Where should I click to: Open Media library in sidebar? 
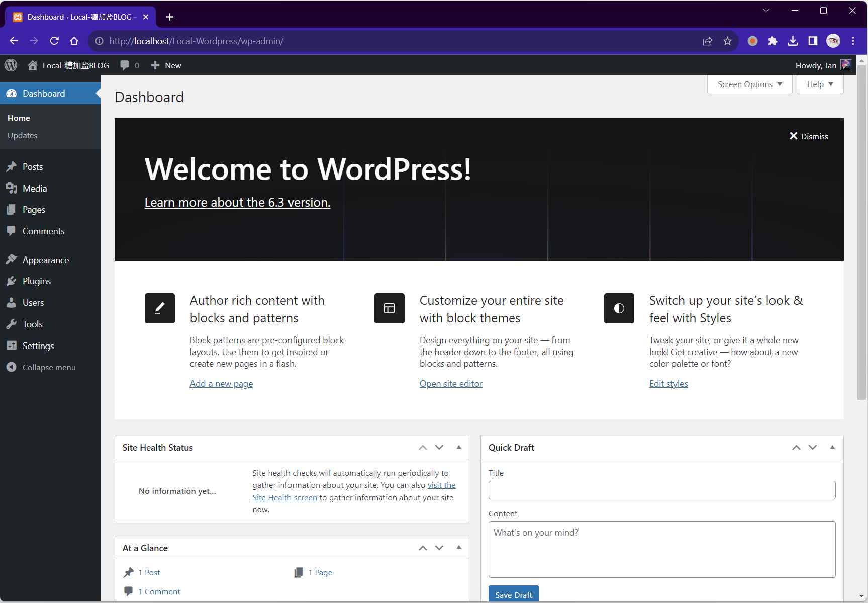[x=35, y=188]
